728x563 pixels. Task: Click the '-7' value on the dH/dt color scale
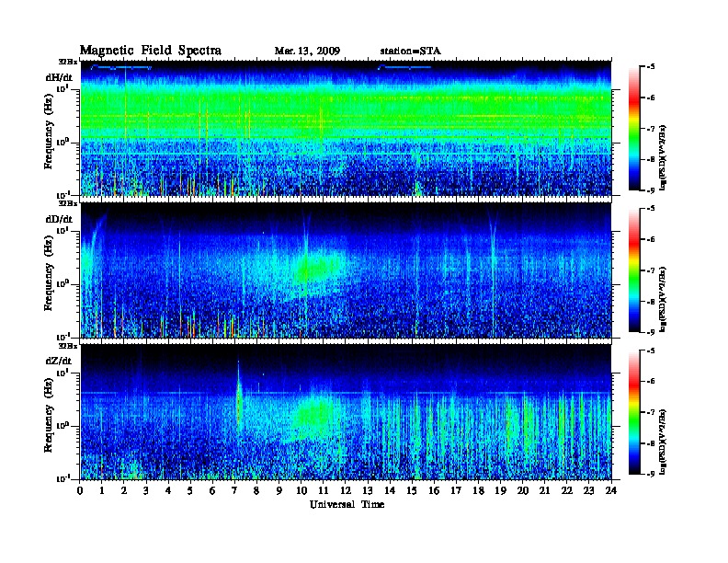(x=650, y=129)
